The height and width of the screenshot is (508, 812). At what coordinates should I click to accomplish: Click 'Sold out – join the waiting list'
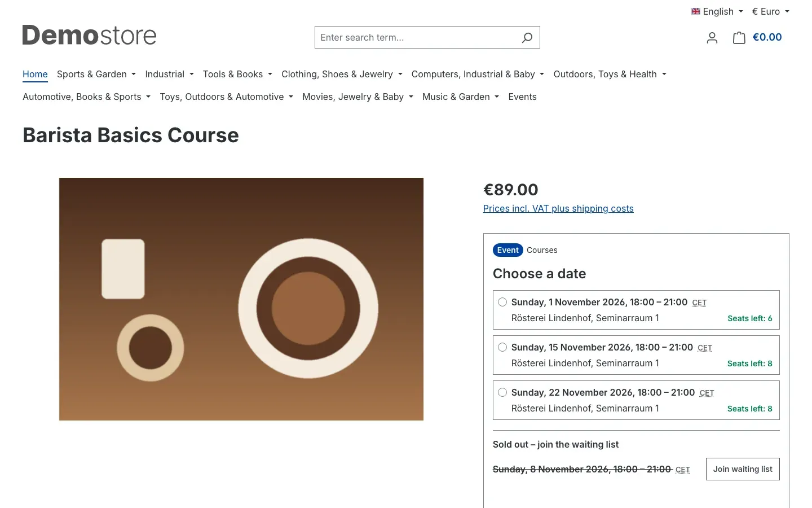[x=555, y=444]
